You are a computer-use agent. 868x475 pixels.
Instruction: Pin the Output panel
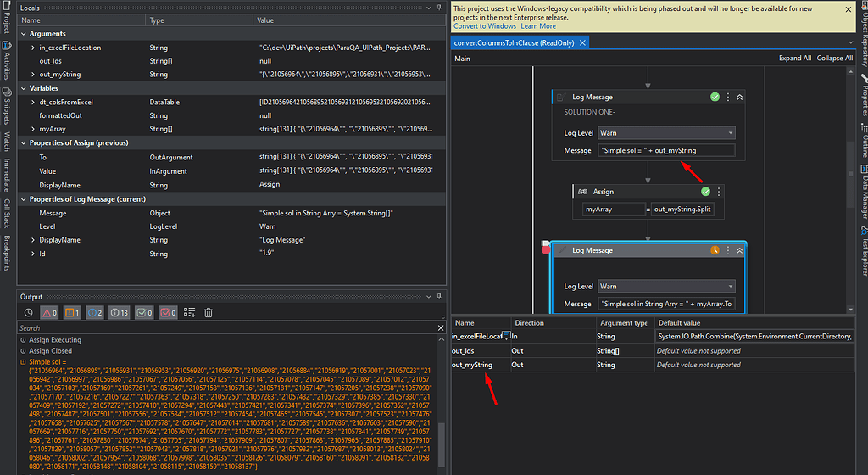tap(440, 296)
